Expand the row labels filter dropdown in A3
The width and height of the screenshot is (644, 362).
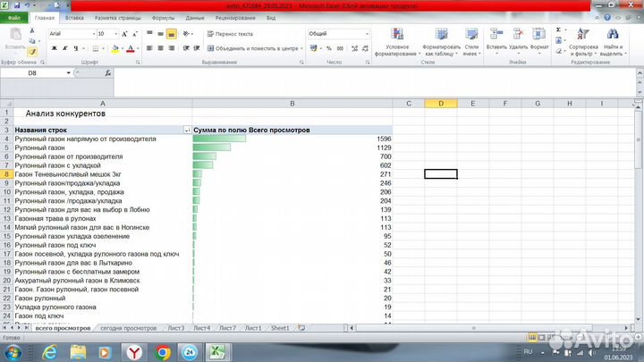point(187,130)
